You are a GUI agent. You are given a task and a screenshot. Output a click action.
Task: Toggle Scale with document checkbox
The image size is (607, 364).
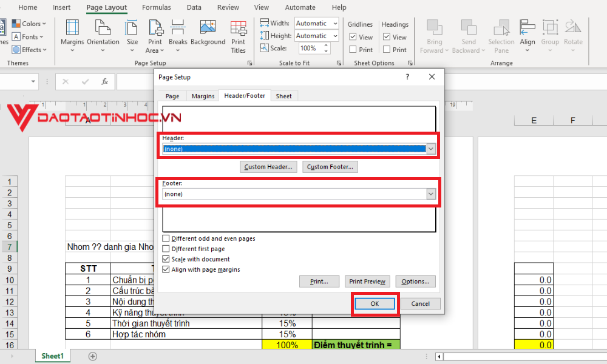[166, 259]
